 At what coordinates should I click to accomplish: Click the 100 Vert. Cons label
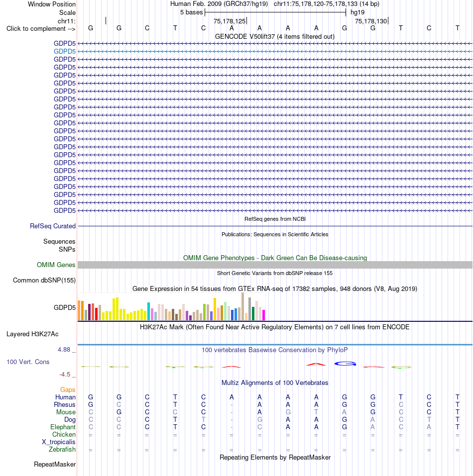click(28, 362)
